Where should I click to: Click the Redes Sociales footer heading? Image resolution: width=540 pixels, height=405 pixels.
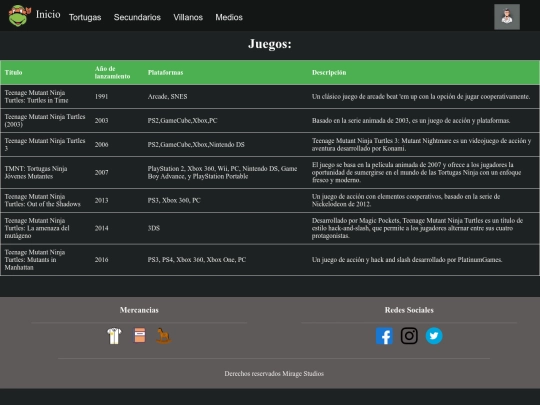(409, 310)
